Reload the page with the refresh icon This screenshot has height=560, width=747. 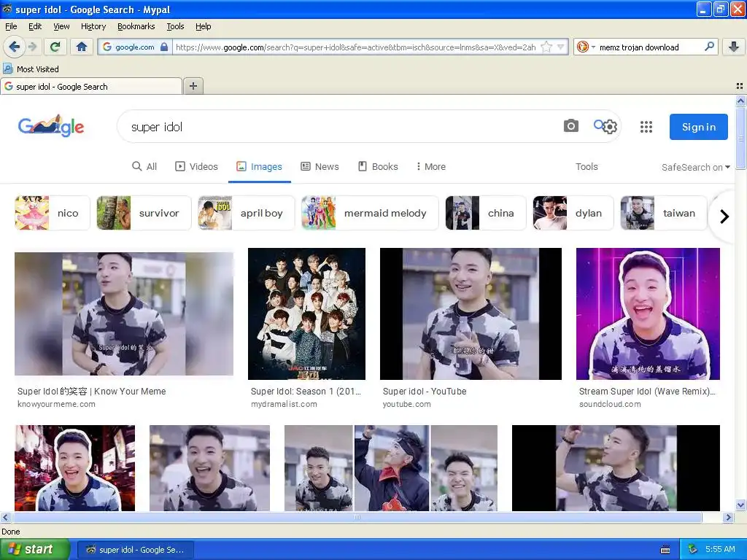coord(55,47)
